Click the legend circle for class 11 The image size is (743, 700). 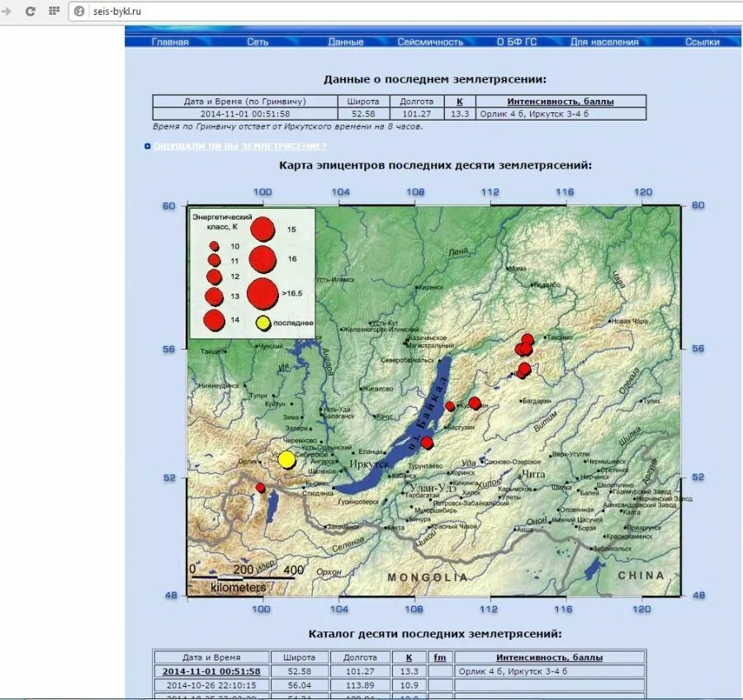(x=214, y=260)
